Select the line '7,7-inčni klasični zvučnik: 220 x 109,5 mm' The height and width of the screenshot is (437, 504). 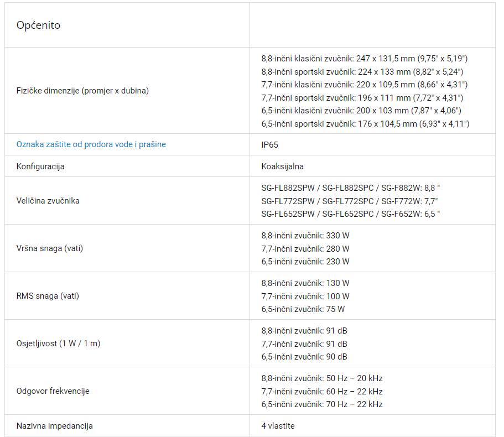point(365,85)
